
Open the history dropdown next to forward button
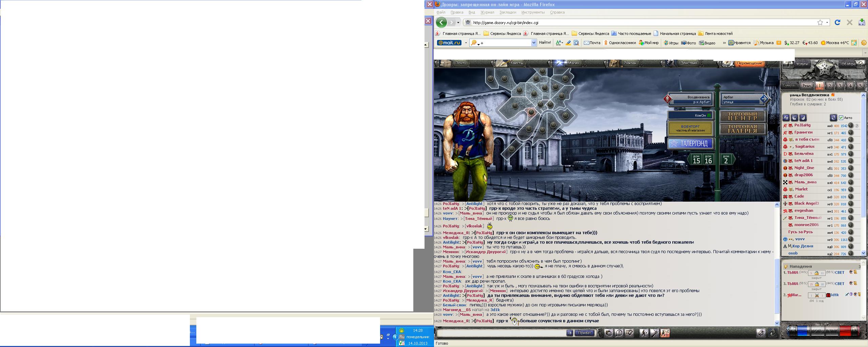(458, 23)
